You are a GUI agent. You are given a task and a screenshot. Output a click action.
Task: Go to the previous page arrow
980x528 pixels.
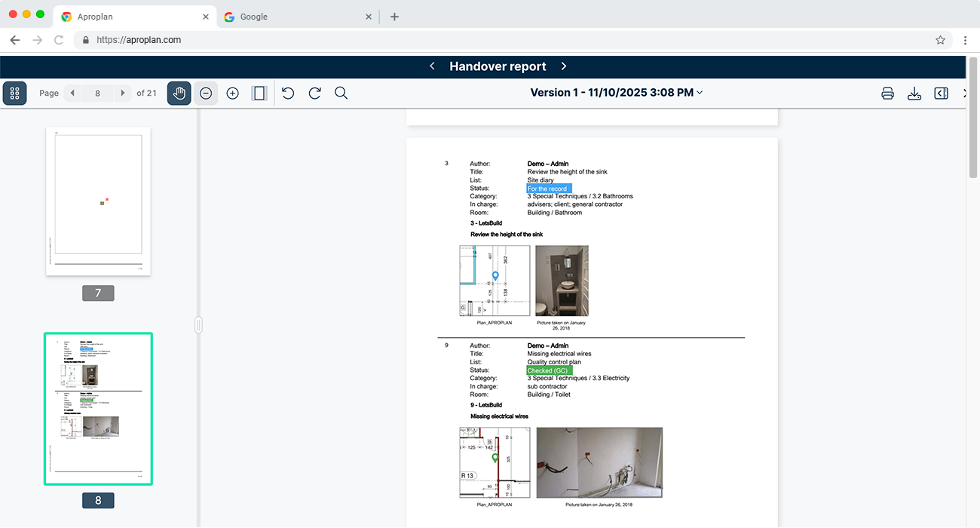pyautogui.click(x=72, y=94)
